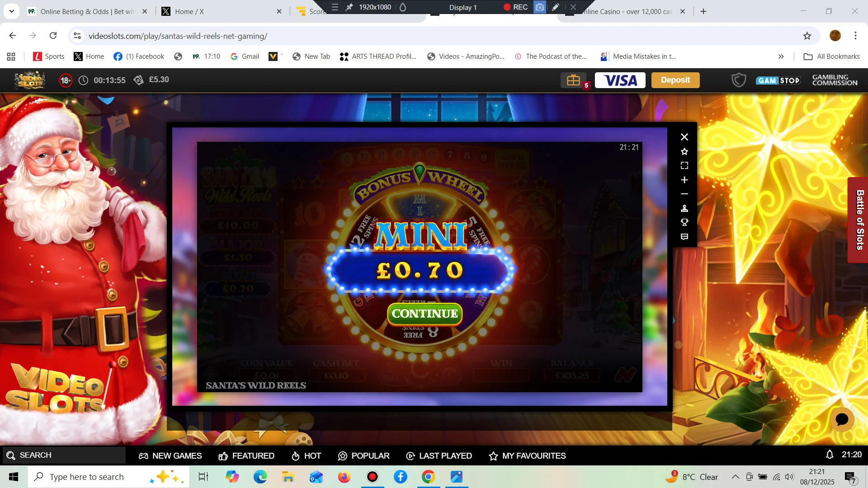868x488 pixels.
Task: Click the VISA payment logo
Action: pos(620,80)
